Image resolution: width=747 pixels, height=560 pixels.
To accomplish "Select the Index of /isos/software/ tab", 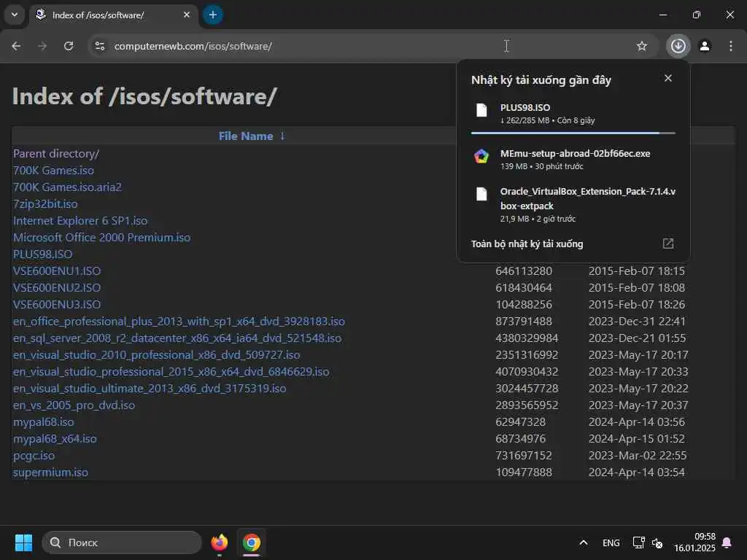I will [113, 15].
